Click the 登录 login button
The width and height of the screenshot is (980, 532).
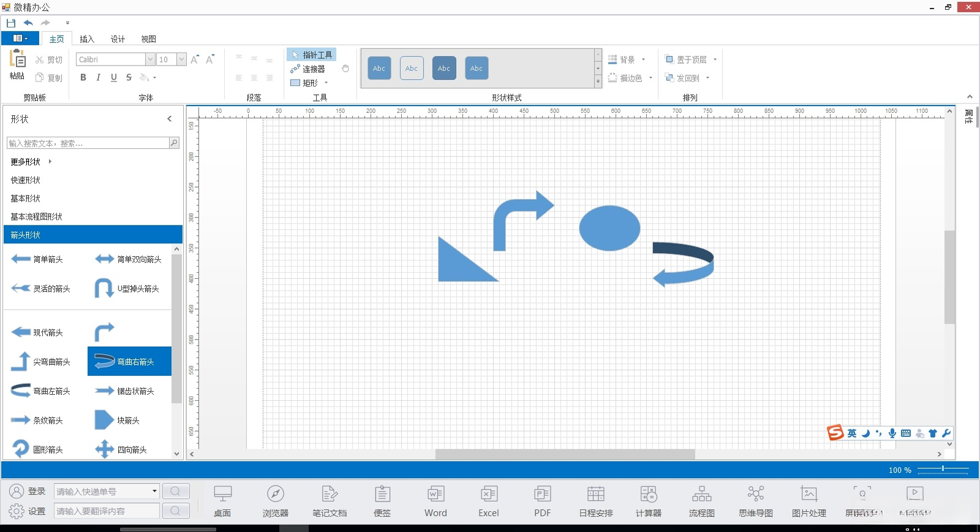(28, 491)
